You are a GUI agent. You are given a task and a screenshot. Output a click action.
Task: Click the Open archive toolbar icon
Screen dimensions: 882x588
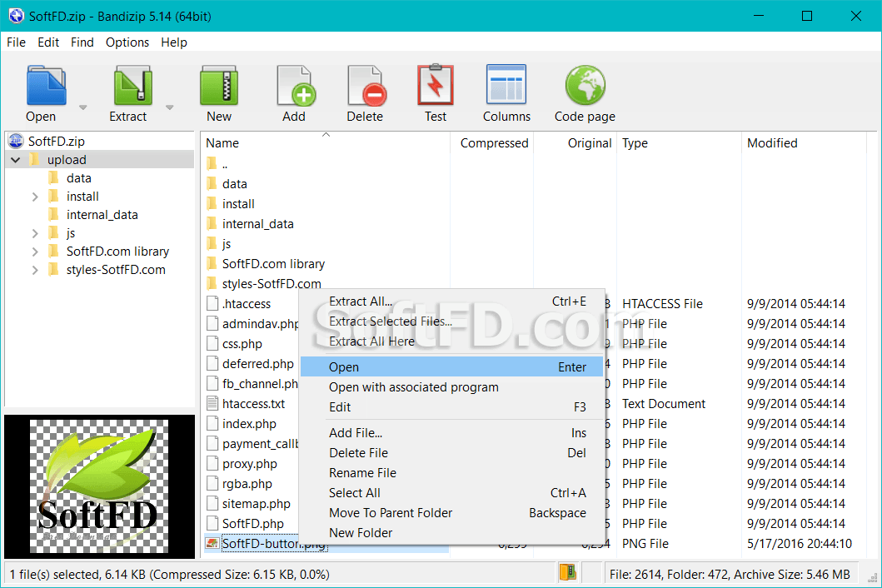46,86
